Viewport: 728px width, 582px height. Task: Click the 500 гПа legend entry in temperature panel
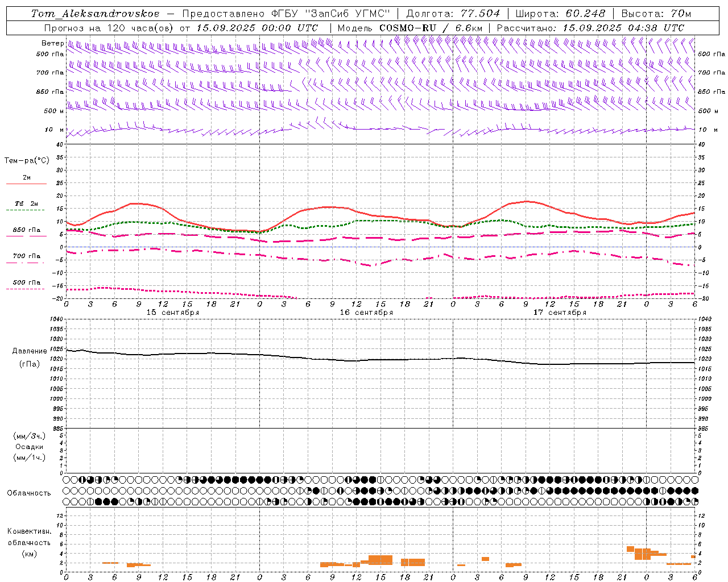pyautogui.click(x=26, y=282)
